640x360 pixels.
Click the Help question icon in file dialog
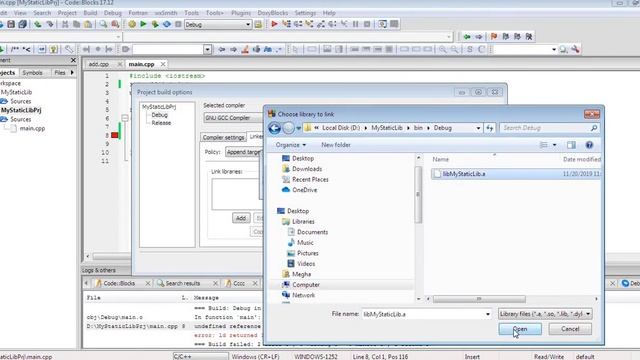[589, 145]
